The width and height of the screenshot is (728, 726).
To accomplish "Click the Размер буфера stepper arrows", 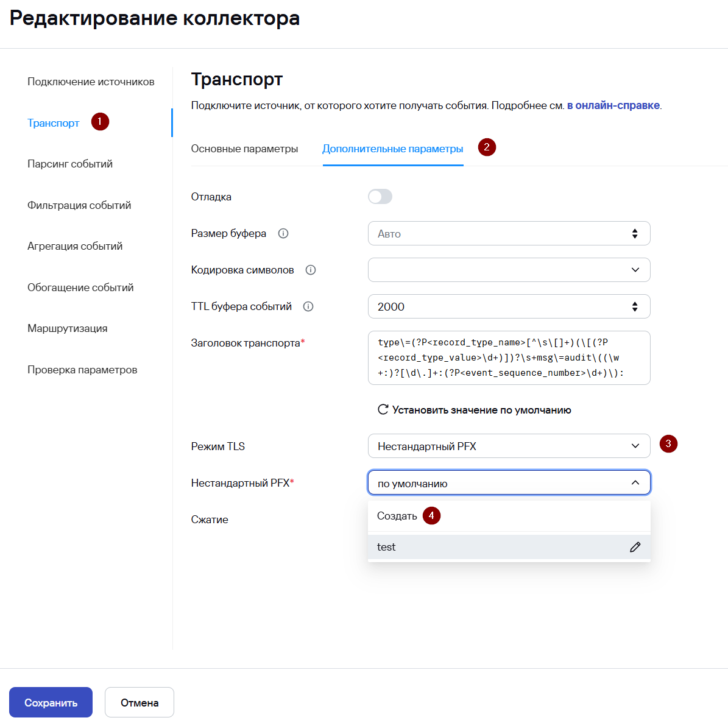I will click(635, 233).
